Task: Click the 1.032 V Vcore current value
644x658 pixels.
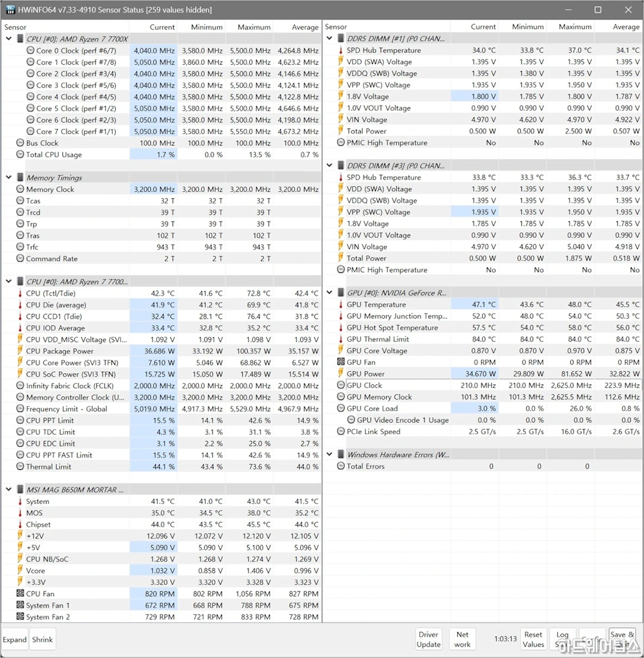Action: click(162, 571)
